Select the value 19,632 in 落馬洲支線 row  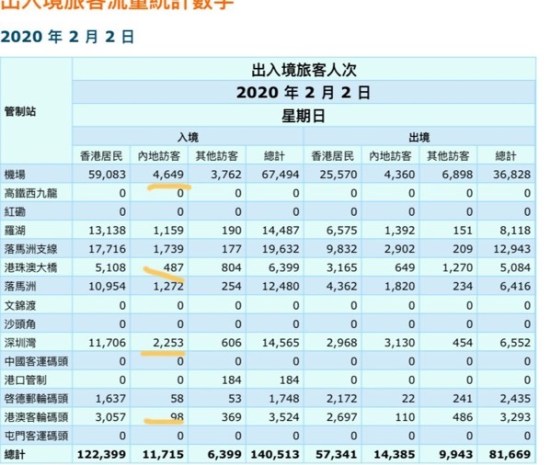click(x=281, y=249)
